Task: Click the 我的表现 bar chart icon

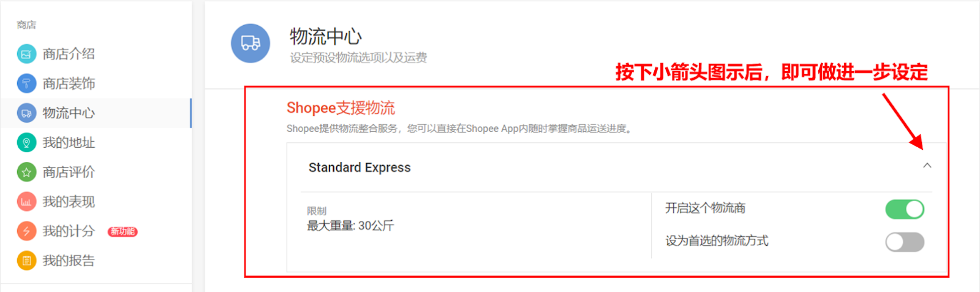Action: tap(26, 202)
